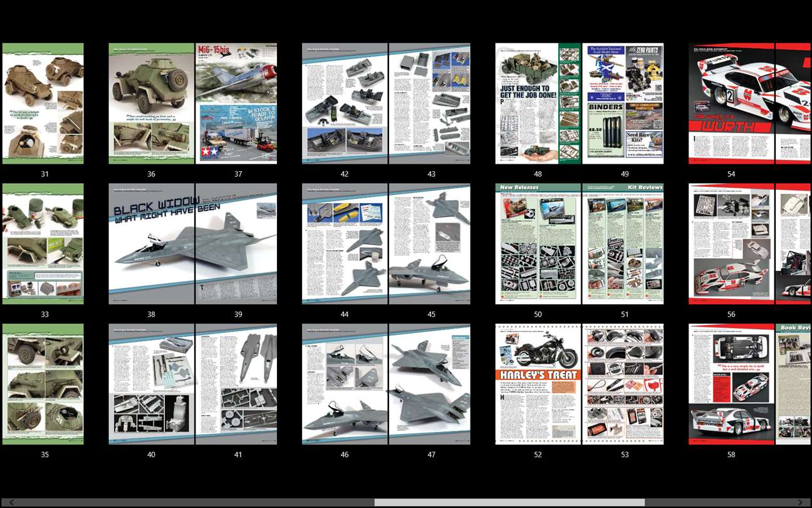This screenshot has width=812, height=508.
Task: Click the horizontal scrollbar thumb
Action: (x=509, y=502)
